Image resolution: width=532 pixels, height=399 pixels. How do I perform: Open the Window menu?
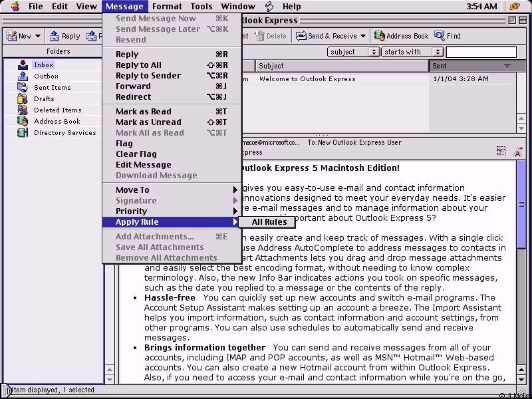[x=238, y=6]
